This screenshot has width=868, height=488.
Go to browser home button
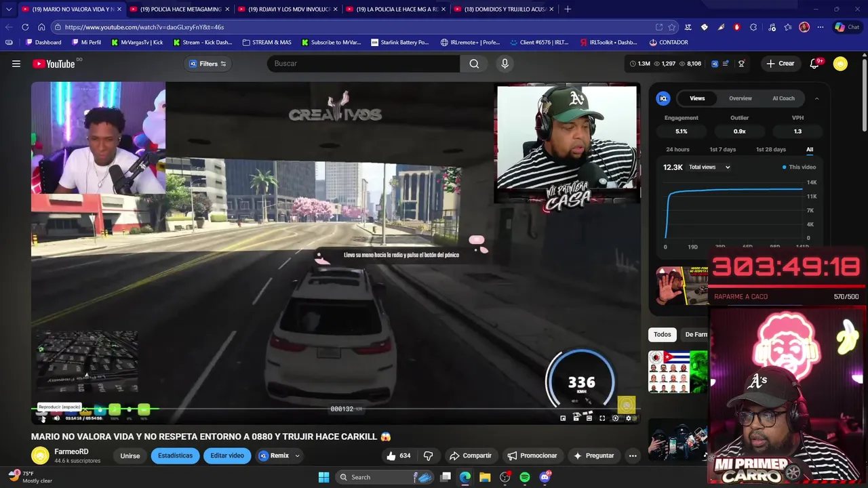point(41,27)
